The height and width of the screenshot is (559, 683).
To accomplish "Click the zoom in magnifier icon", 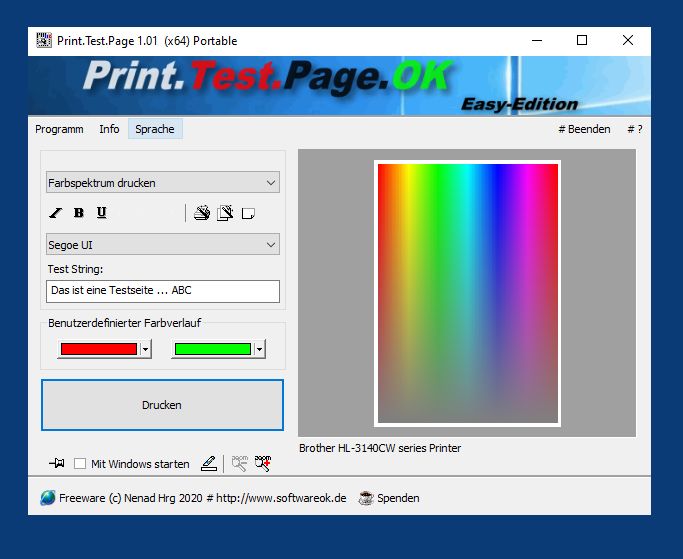I will click(263, 463).
